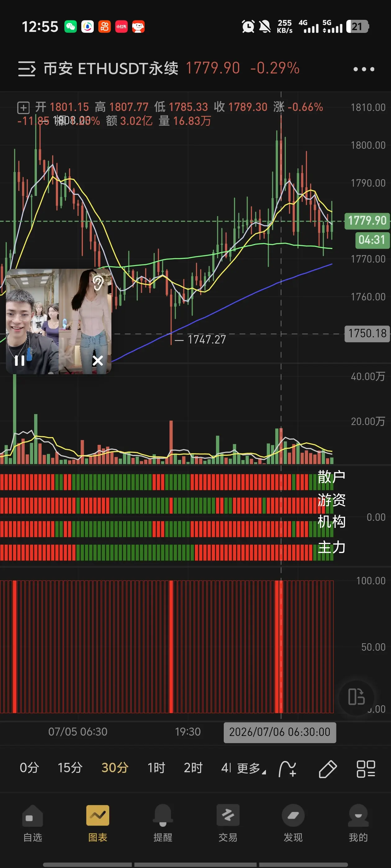Select the 0分 timeframe tab
The image size is (391, 868).
point(29,768)
